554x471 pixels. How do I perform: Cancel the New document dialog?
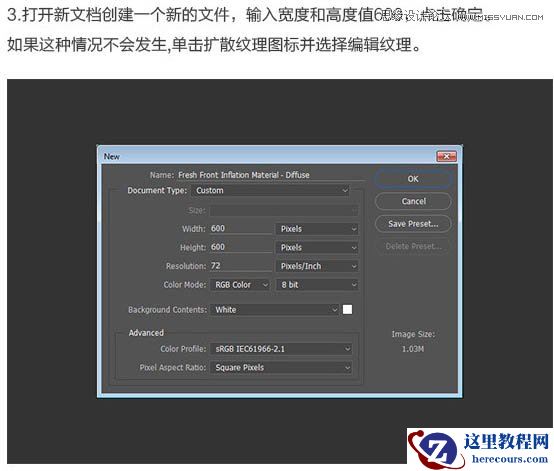(413, 201)
